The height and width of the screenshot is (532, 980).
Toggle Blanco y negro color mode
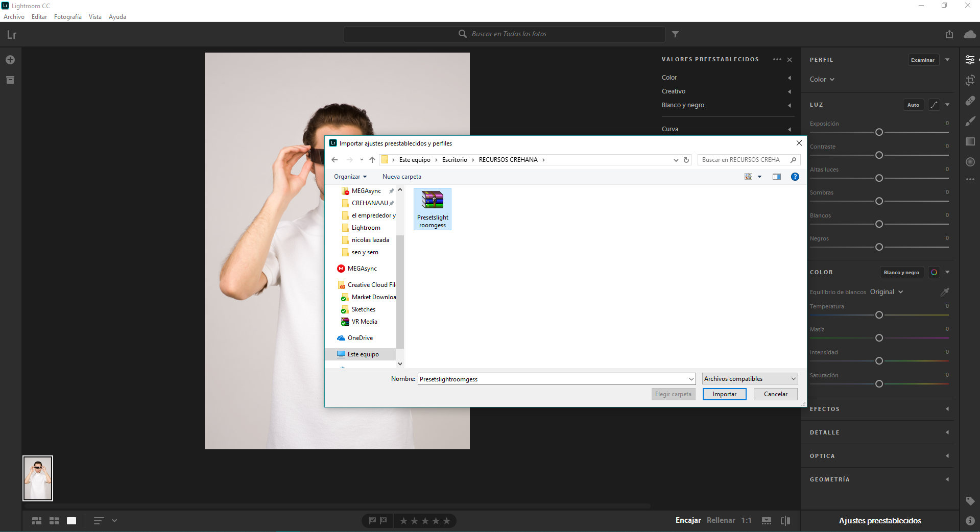[901, 273]
